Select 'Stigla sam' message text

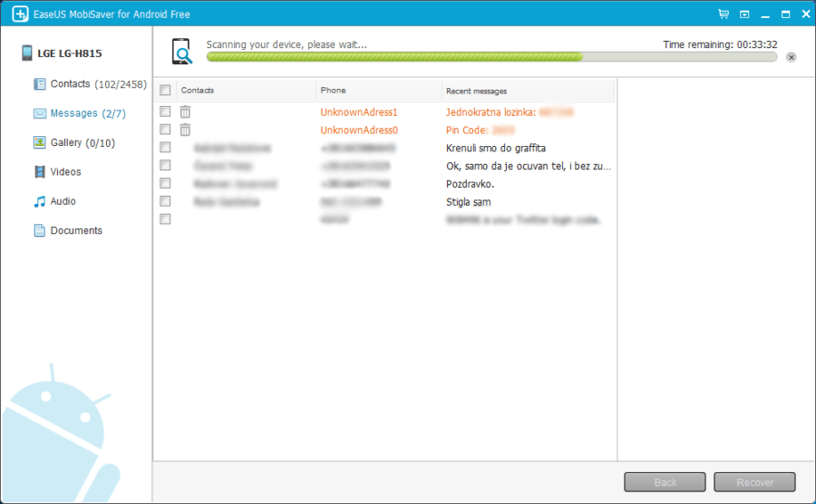click(x=469, y=202)
